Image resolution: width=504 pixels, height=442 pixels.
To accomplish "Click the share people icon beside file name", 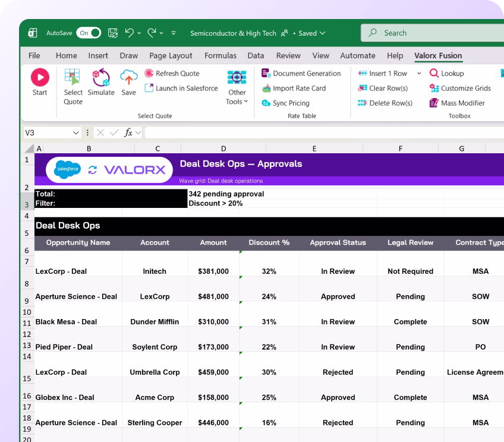I will (x=285, y=33).
